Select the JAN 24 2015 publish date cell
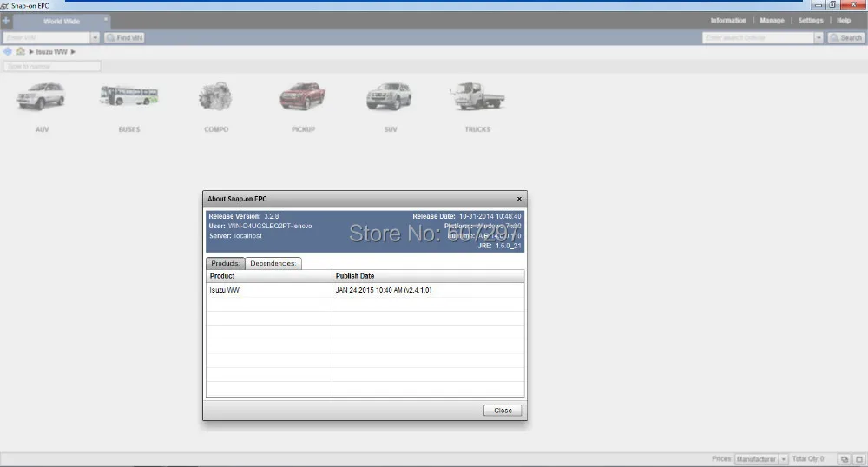Viewport: 868px width, 467px height. 428,290
